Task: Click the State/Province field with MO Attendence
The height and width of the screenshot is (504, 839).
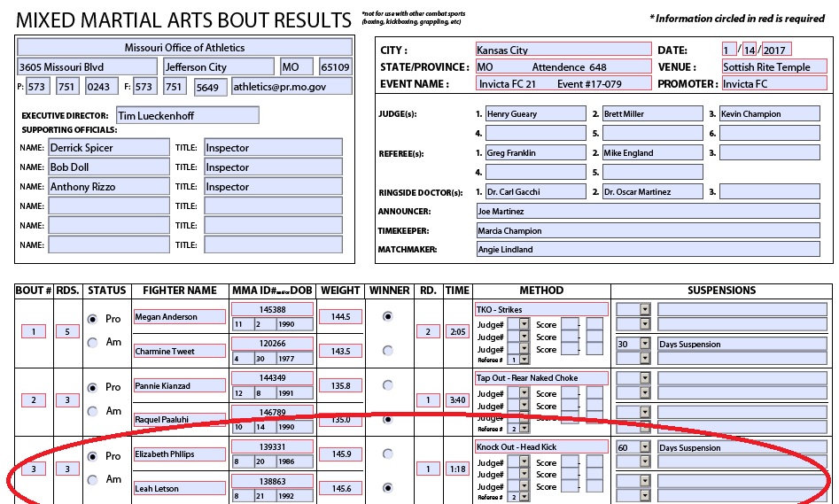Action: (x=563, y=67)
